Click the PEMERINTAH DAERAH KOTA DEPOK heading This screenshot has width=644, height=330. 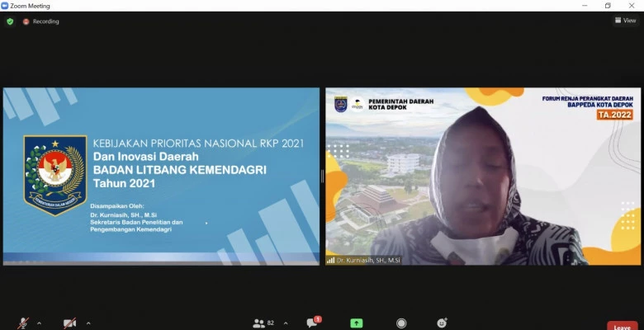(401, 104)
